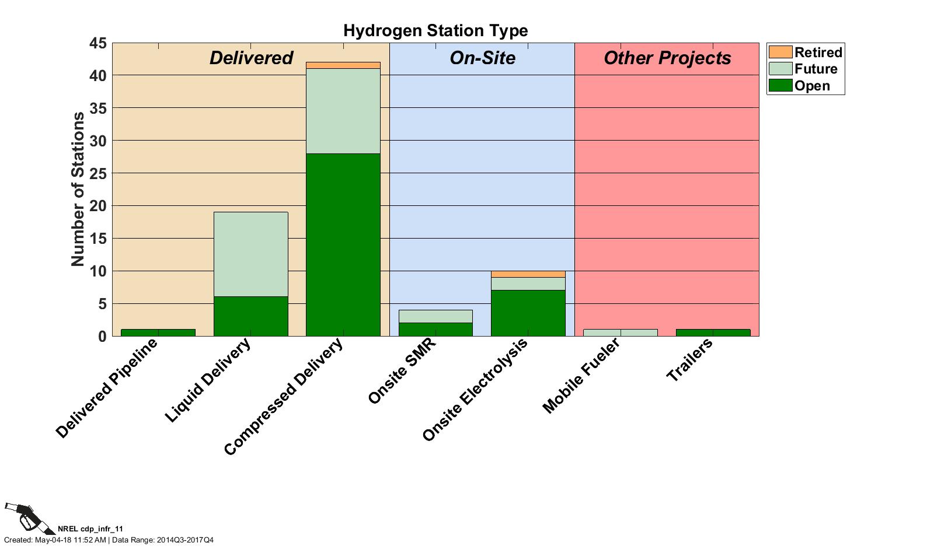Click the Future light green legend swatch
The width and height of the screenshot is (934, 560).
780,69
